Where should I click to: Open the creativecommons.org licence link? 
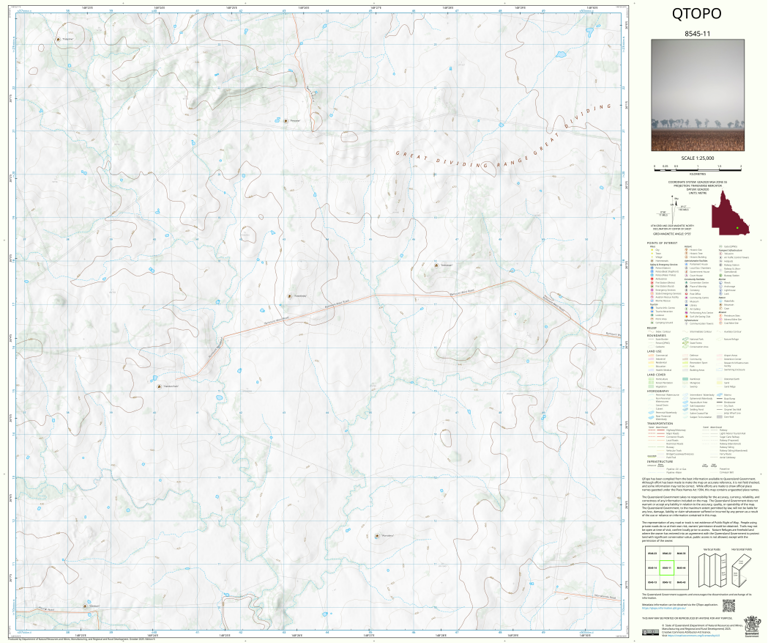(694, 635)
